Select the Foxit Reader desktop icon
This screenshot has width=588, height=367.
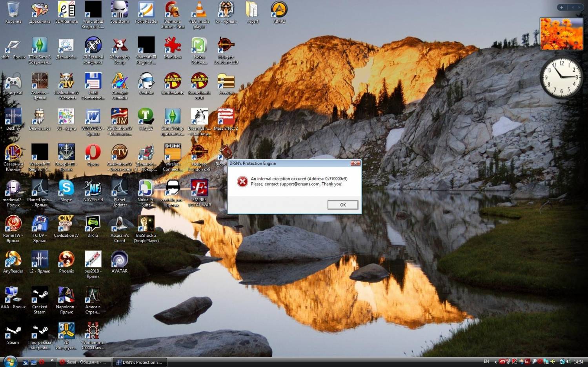pyautogui.click(x=146, y=10)
